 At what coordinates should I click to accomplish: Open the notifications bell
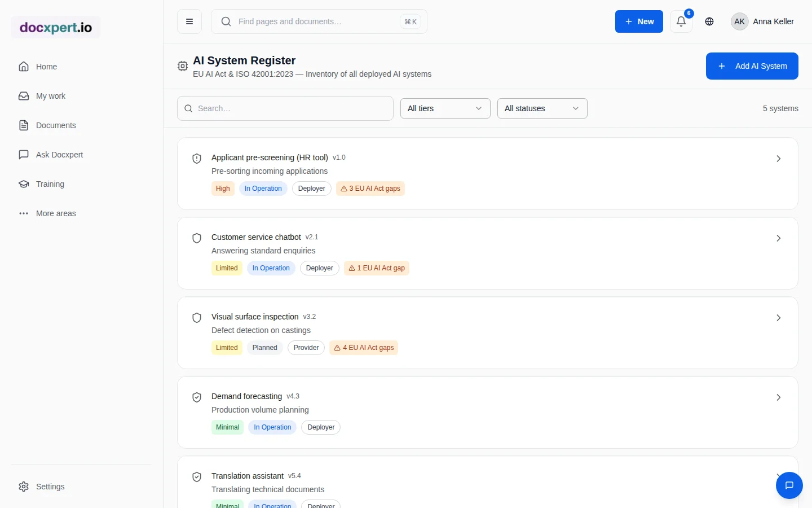click(681, 21)
